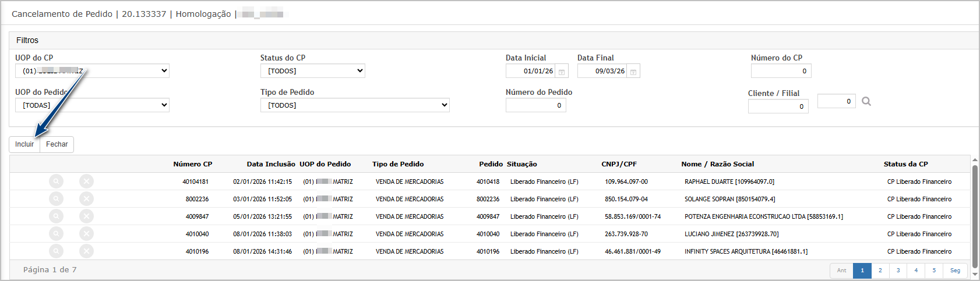The width and height of the screenshot is (980, 281).
Task: Click the X icon for CP 4010040
Action: point(86,234)
